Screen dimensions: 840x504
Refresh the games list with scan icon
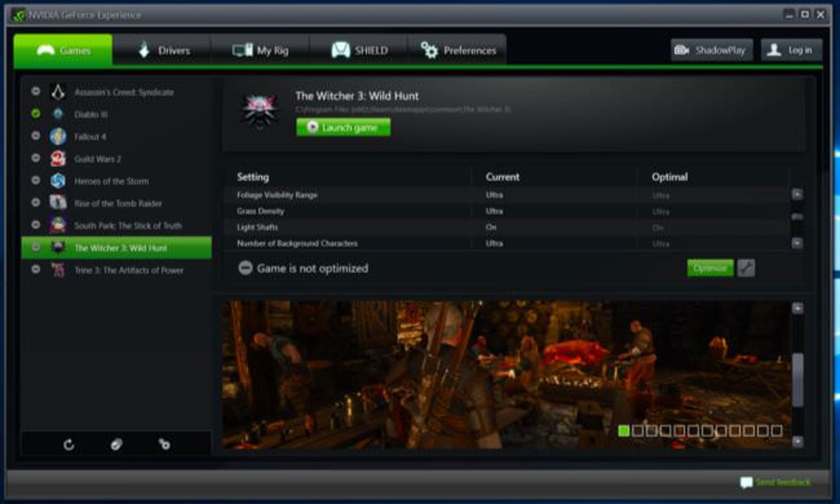[x=69, y=445]
